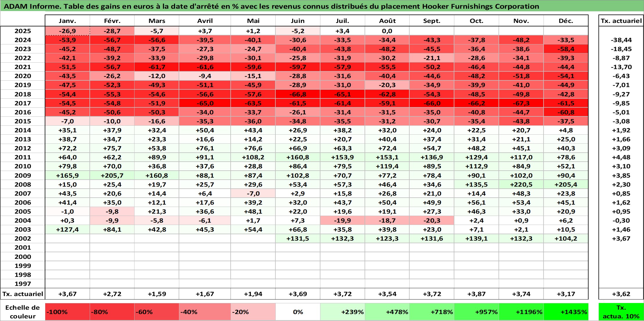Click the +205,7 cell for Févr. 2009
This screenshot has width=644, height=321.
112,175
